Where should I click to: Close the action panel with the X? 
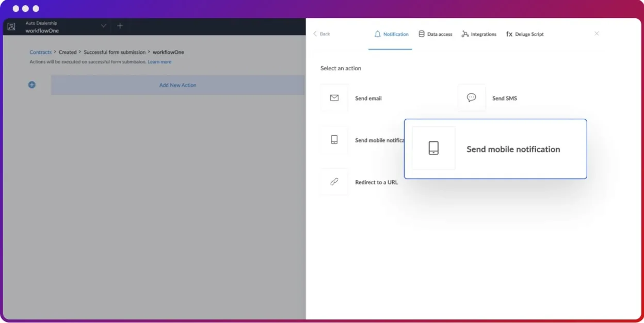(x=597, y=34)
